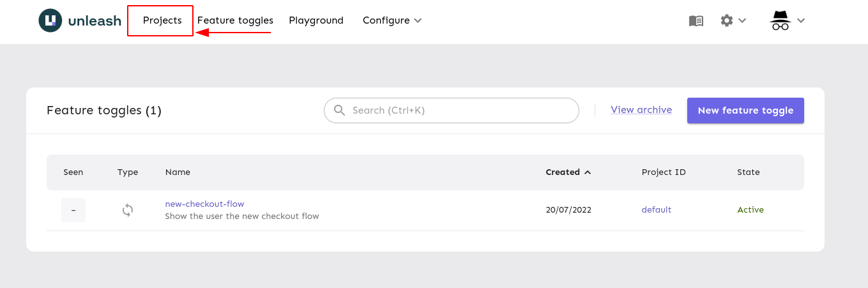The image size is (868, 288).
Task: Click the New feature toggle button
Action: (745, 110)
